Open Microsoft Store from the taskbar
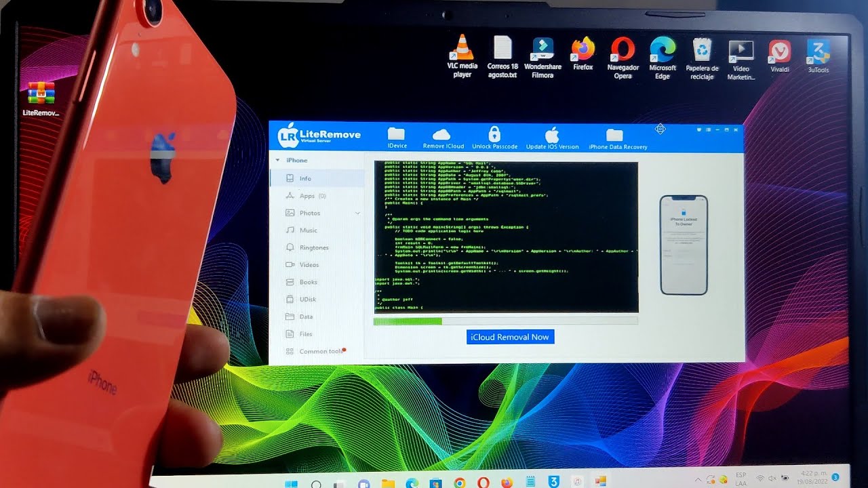The height and width of the screenshot is (488, 868). 435,484
